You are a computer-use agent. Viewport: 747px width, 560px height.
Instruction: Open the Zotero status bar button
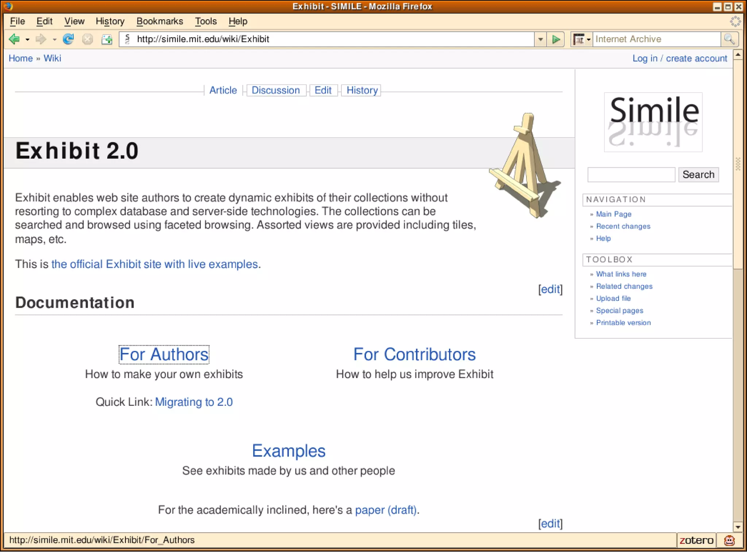point(696,540)
